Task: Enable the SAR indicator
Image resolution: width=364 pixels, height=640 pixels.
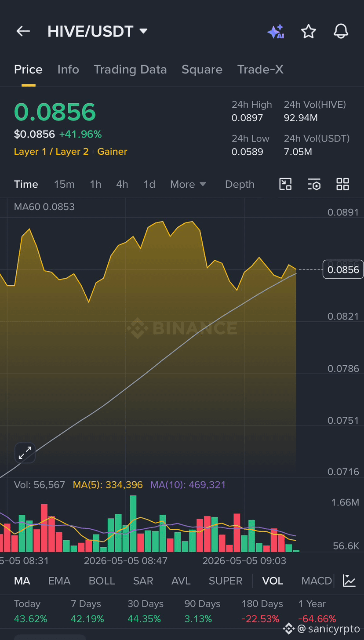Action: coord(143,581)
